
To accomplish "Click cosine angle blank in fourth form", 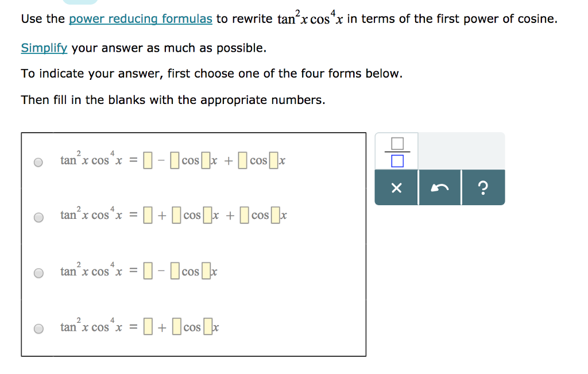I will (x=208, y=326).
